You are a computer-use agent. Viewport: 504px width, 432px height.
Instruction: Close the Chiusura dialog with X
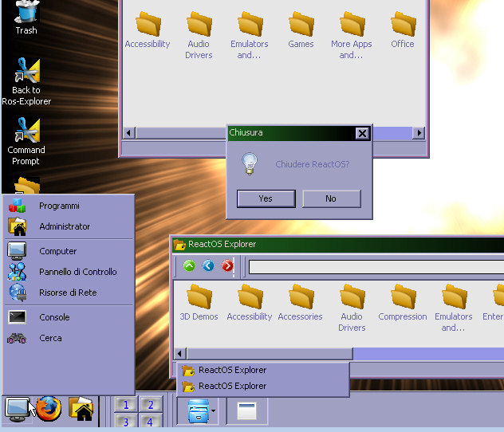(x=362, y=133)
